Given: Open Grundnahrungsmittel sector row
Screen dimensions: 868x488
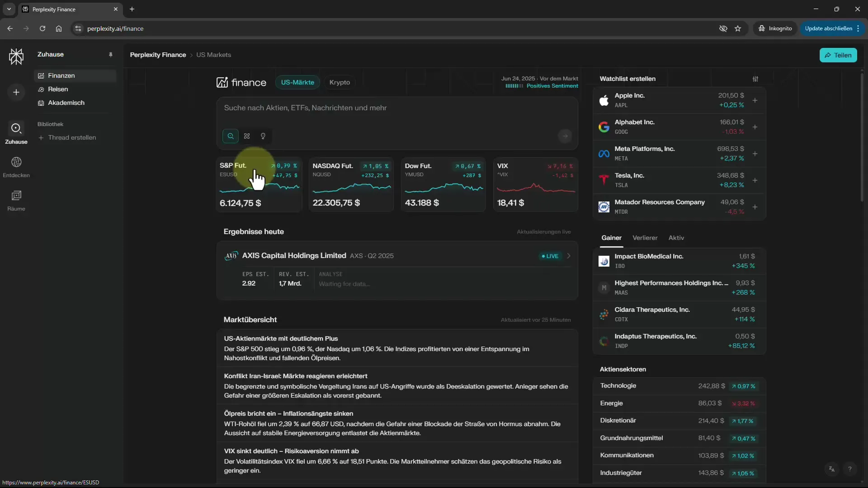Looking at the screenshot, I should click(x=679, y=438).
